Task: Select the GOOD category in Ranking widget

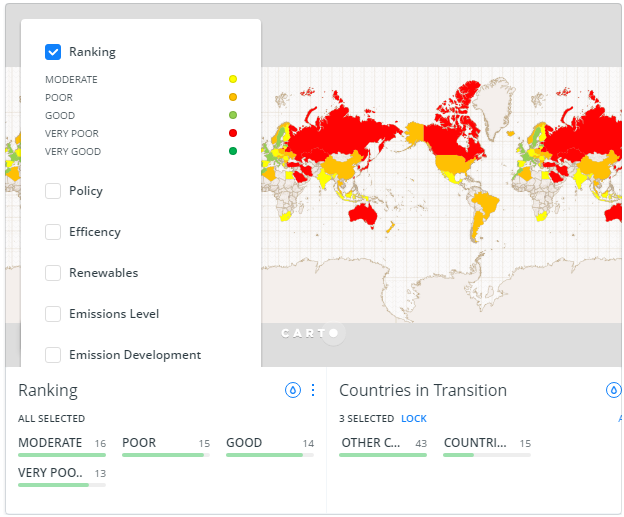Action: pos(270,447)
